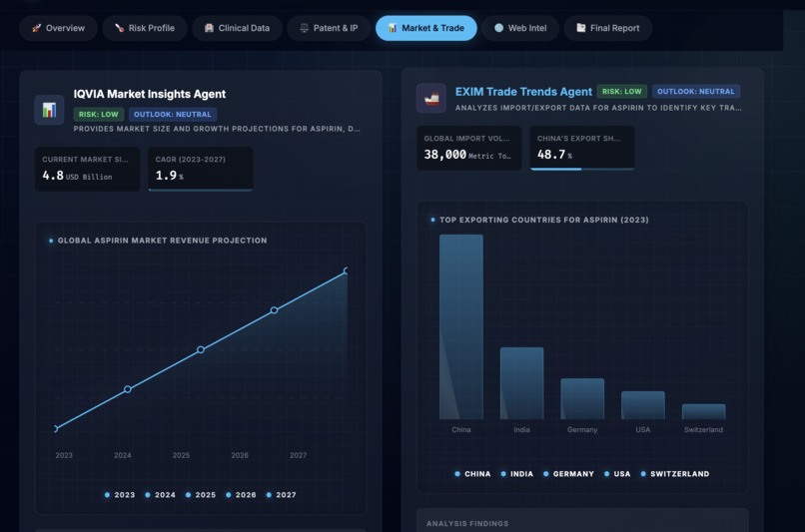Toggle the GERMANY legend entry
Viewport: 805px width, 532px height.
[x=568, y=474]
